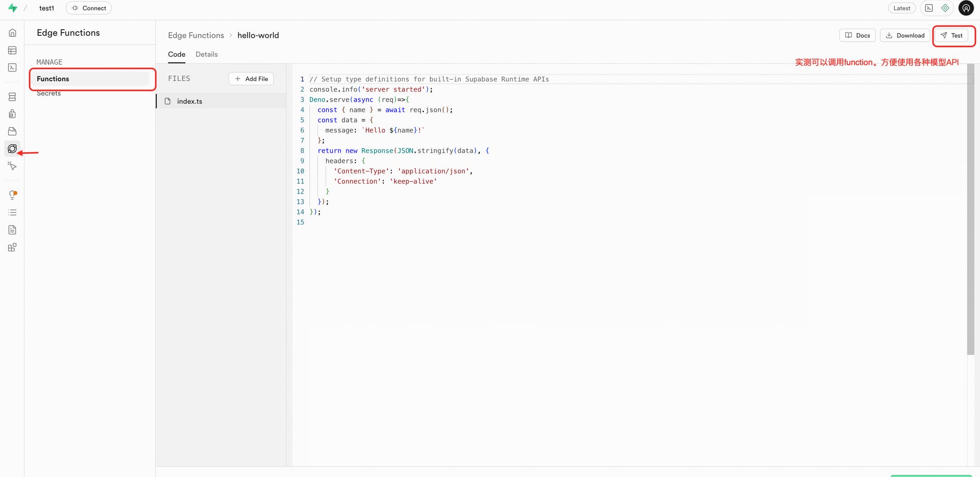Click the Connect button
This screenshot has height=477, width=980.
click(x=89, y=8)
